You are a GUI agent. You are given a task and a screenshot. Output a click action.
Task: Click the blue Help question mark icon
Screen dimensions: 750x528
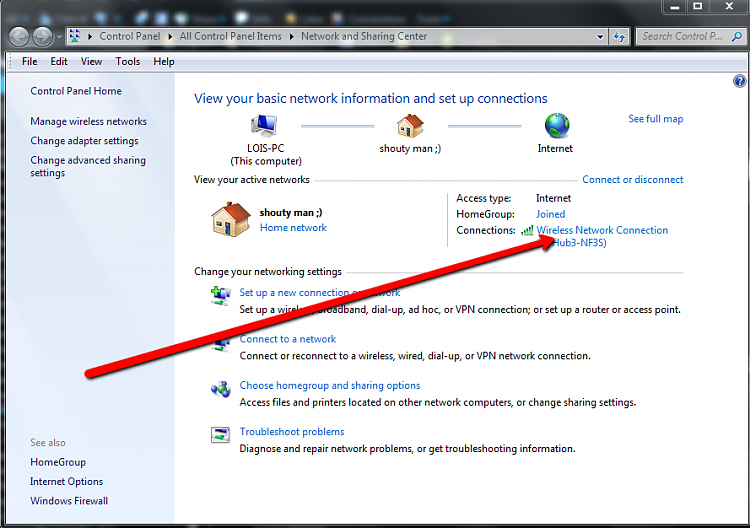pyautogui.click(x=739, y=81)
